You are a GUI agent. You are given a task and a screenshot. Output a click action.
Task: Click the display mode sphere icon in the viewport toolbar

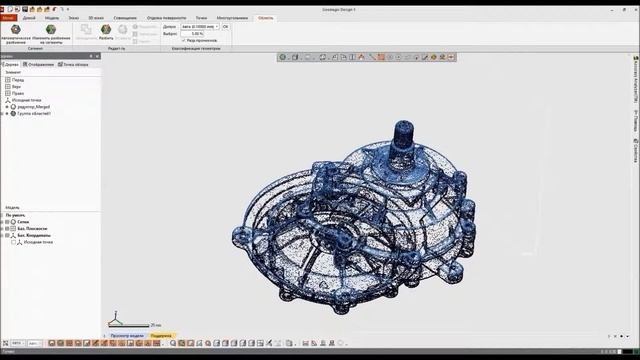click(282, 57)
